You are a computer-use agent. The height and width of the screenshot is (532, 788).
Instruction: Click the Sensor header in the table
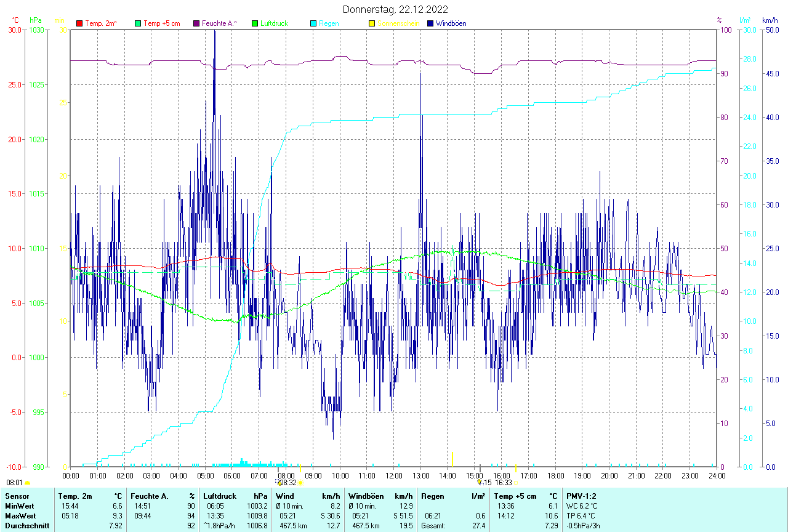click(17, 496)
